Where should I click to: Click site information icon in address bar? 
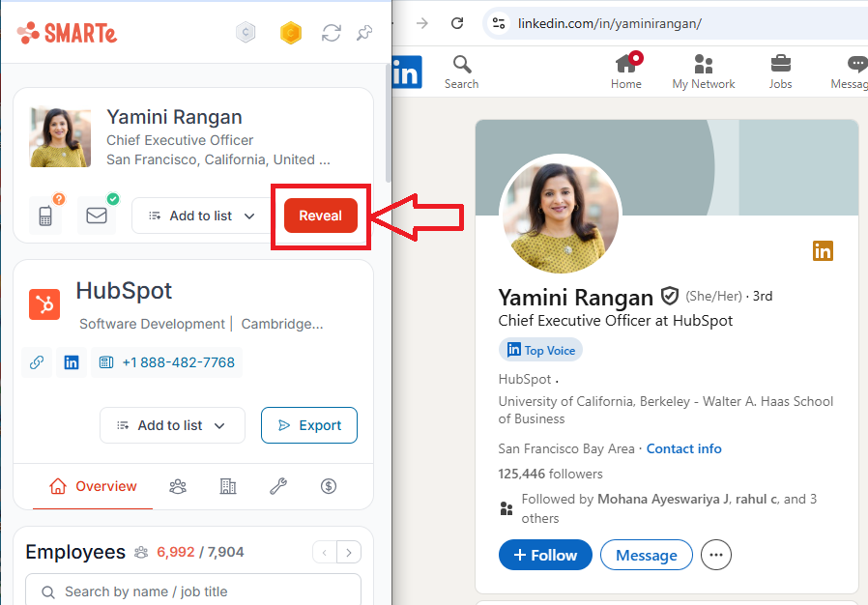[x=499, y=23]
